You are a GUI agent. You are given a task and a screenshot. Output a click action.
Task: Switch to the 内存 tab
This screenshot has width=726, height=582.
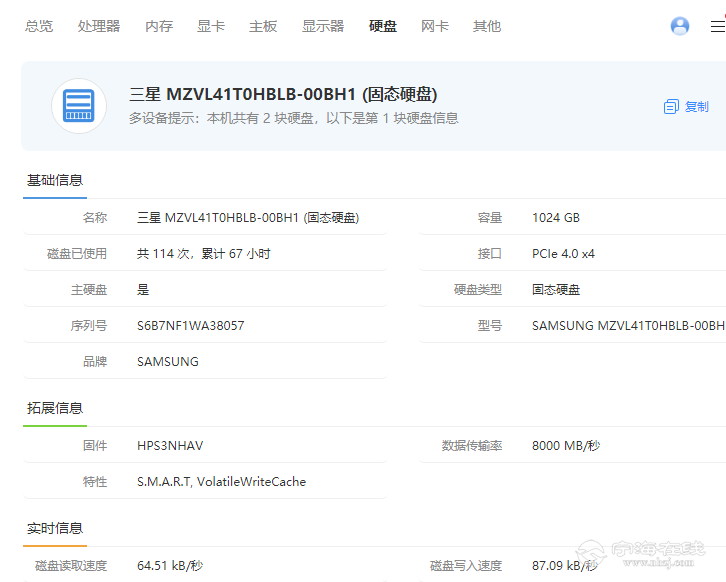(159, 26)
